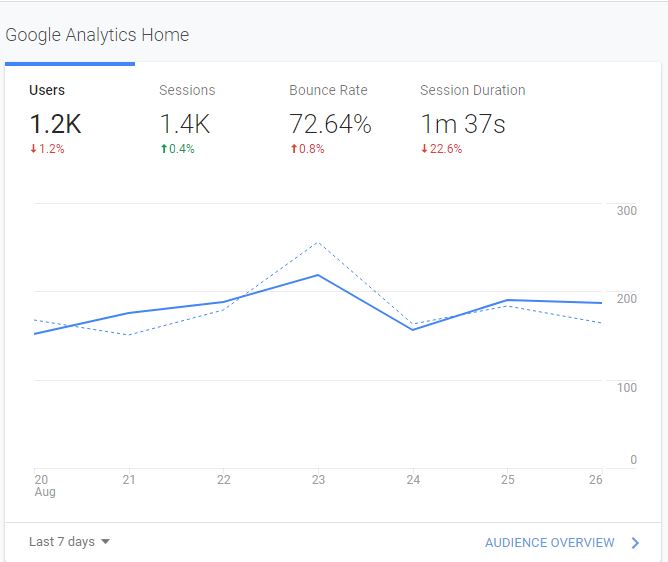Click the 72.64% bounce rate value
Image resolution: width=668 pixels, height=562 pixels.
(x=330, y=124)
